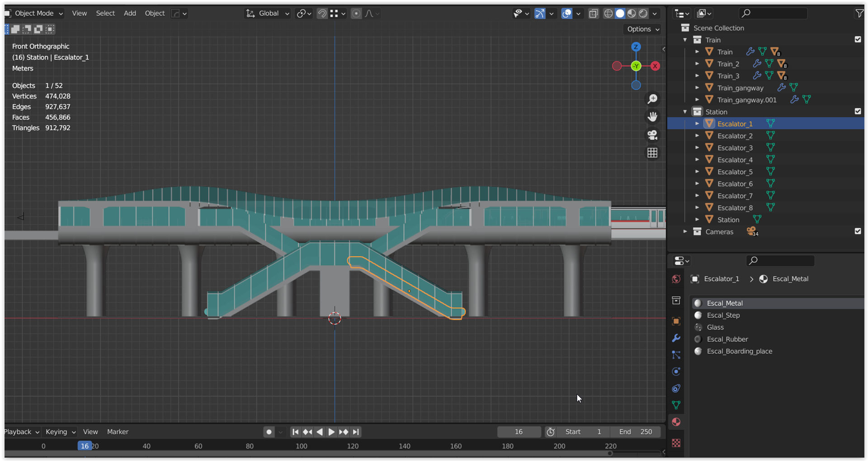Click the End frame field 250
This screenshot has width=868, height=461.
click(635, 432)
